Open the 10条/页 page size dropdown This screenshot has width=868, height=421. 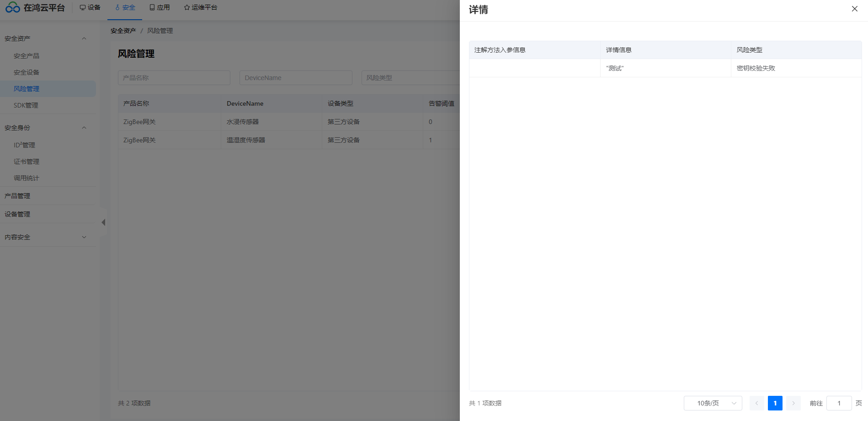(x=713, y=403)
